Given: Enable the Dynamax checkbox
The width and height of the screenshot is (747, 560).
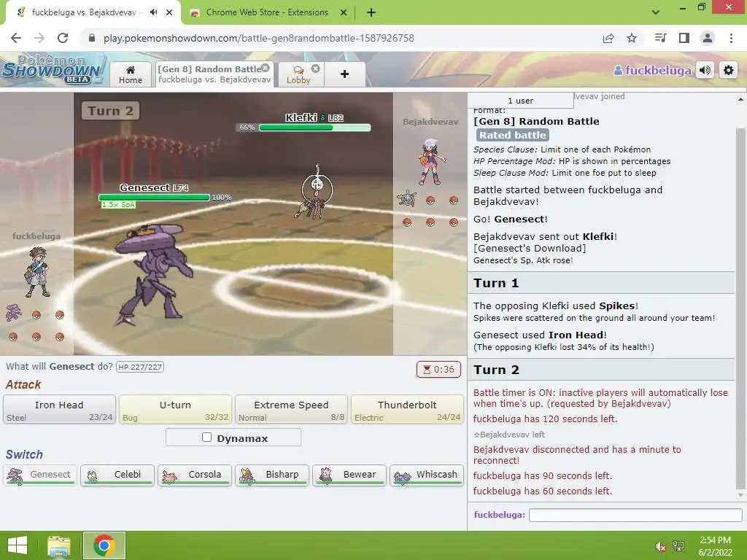Looking at the screenshot, I should click(x=206, y=437).
